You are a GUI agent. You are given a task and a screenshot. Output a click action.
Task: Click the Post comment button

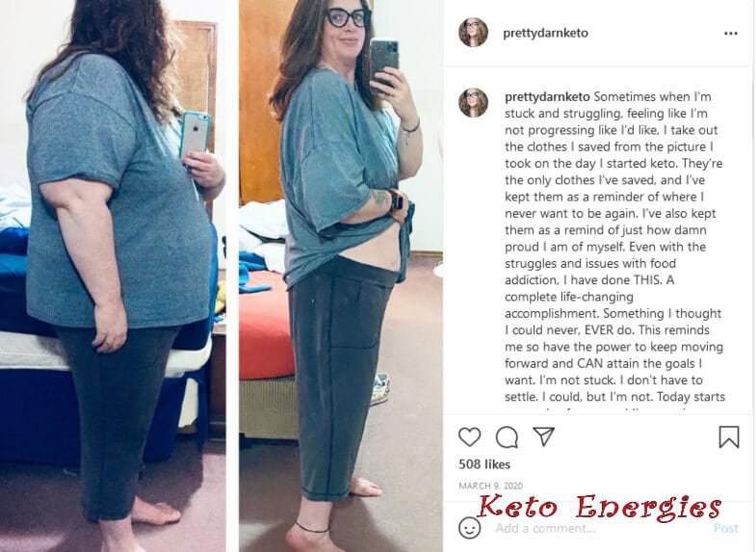[x=725, y=528]
